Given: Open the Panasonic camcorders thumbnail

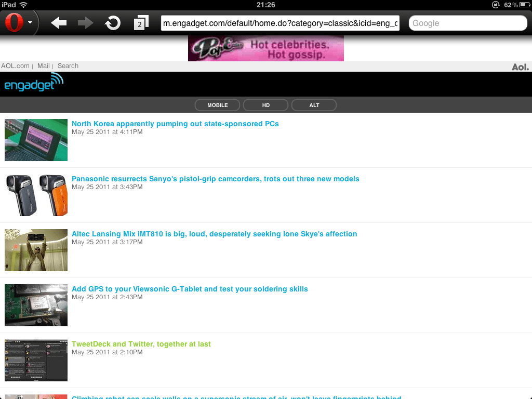Looking at the screenshot, I should pyautogui.click(x=36, y=195).
